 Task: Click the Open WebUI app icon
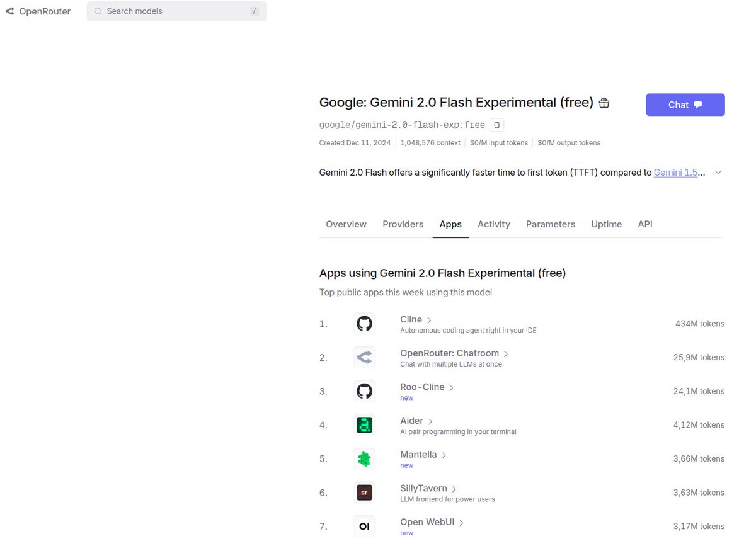point(364,526)
